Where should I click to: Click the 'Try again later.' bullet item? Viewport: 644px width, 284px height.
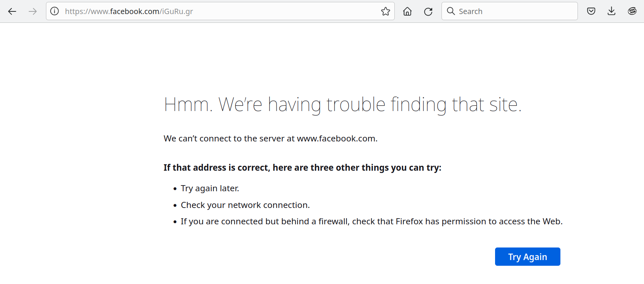(210, 189)
